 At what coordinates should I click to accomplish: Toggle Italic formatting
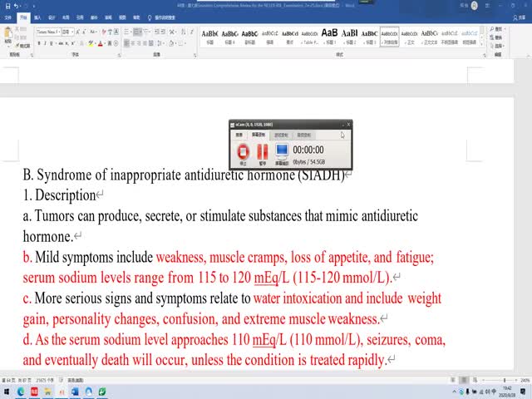[x=46, y=44]
